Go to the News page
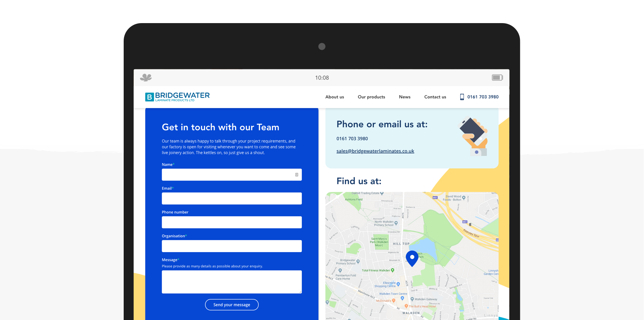The height and width of the screenshot is (320, 644). point(404,97)
